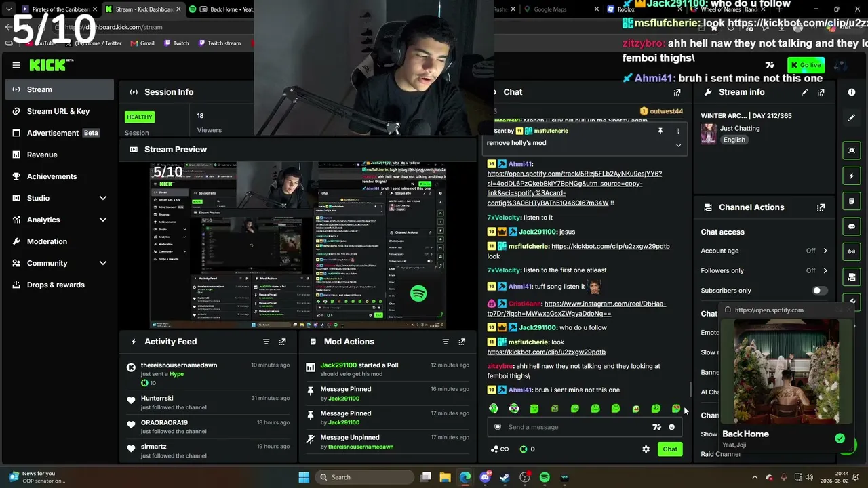Open the Twitch stream bookmark

pos(219,43)
